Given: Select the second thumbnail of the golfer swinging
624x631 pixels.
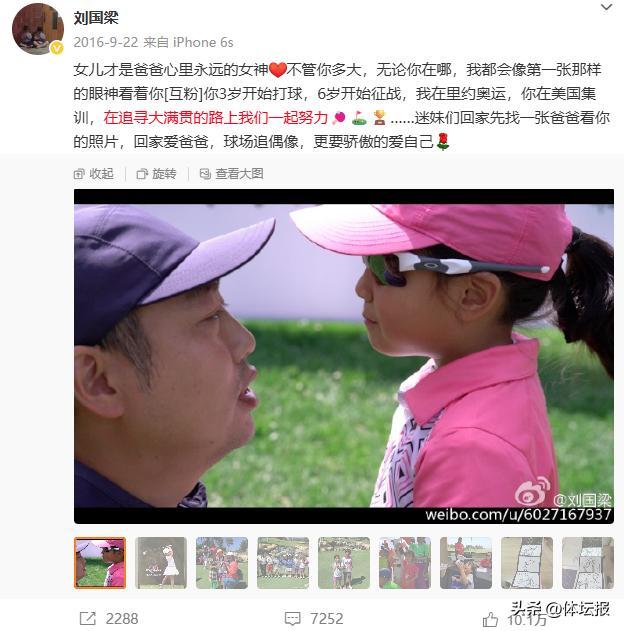Looking at the screenshot, I should point(161,563).
